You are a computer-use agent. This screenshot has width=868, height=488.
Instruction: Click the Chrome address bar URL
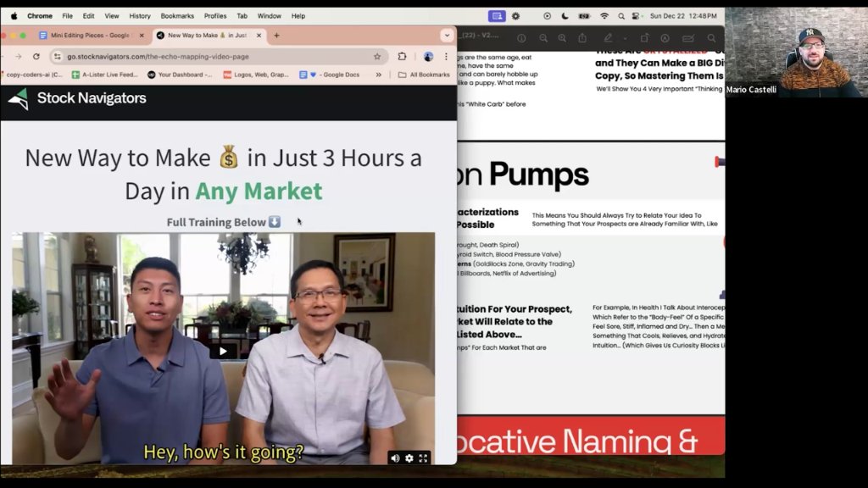point(158,57)
